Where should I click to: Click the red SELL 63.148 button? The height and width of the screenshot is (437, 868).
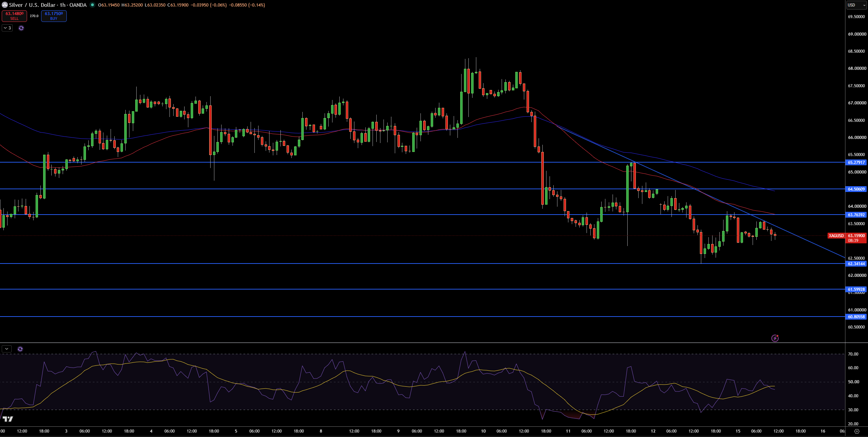point(14,16)
